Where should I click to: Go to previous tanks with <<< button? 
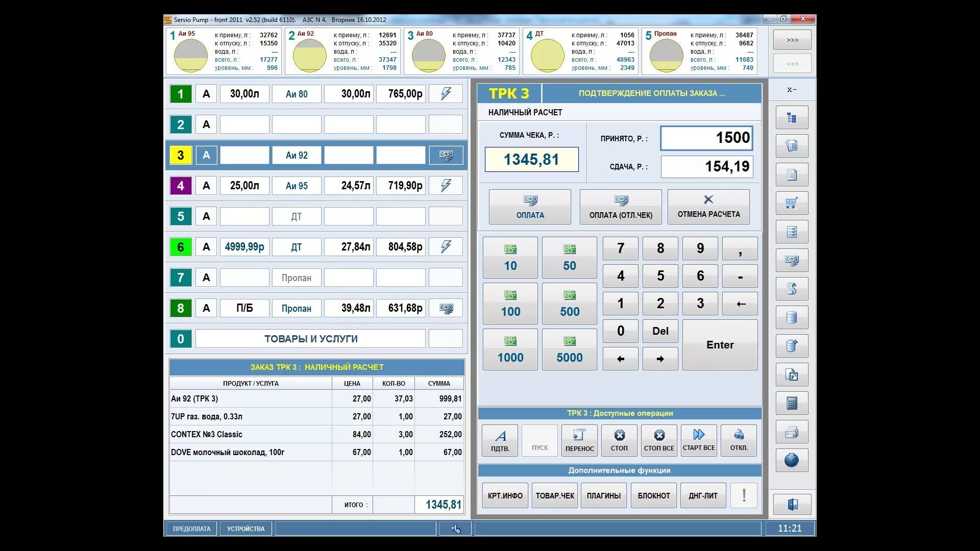792,64
